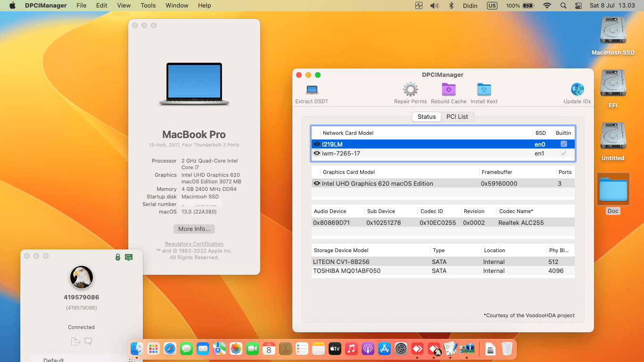Click the green lock icon in AnyDesk
644x362 pixels.
pos(118,257)
